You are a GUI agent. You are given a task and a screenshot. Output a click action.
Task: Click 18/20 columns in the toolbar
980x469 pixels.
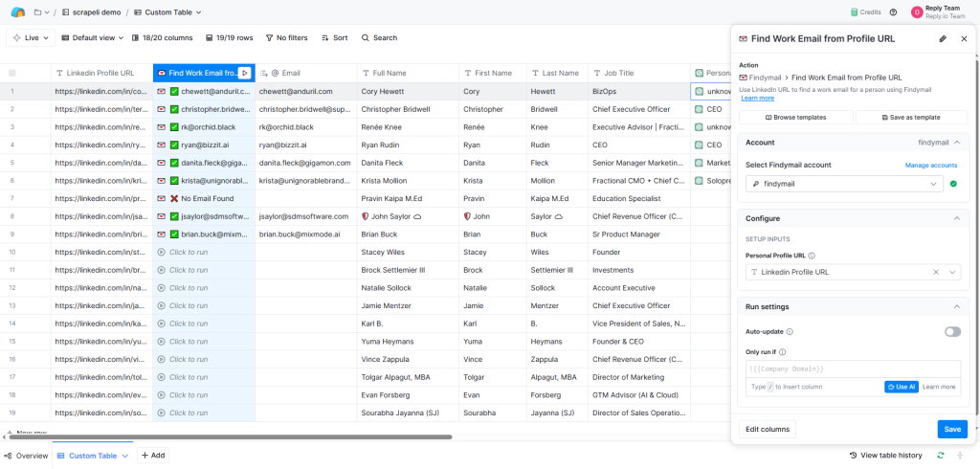click(x=163, y=38)
